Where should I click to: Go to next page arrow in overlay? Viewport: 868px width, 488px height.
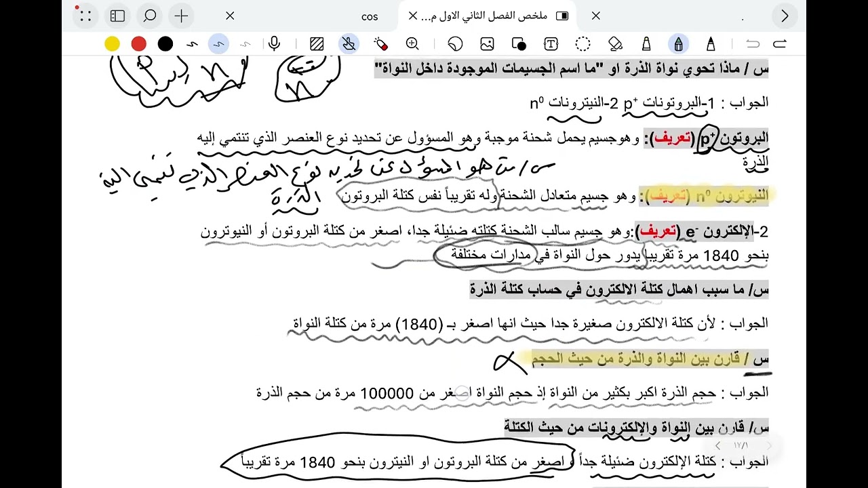click(x=769, y=445)
